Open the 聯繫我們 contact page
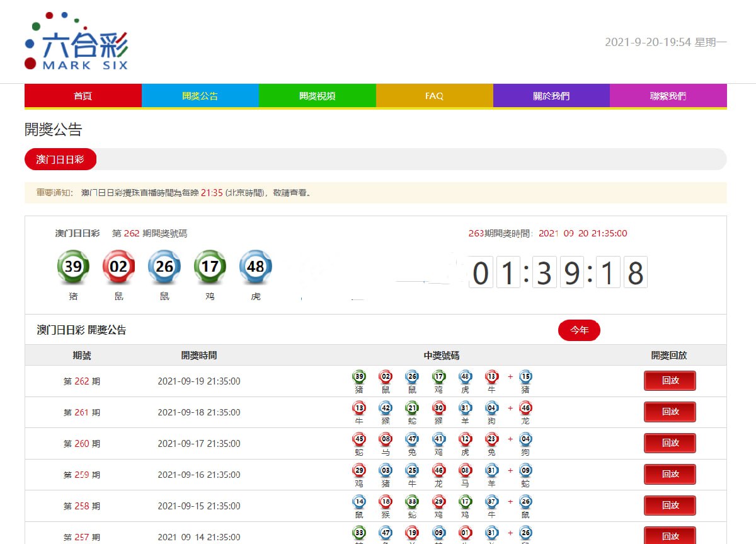This screenshot has height=544, width=756. [x=668, y=96]
